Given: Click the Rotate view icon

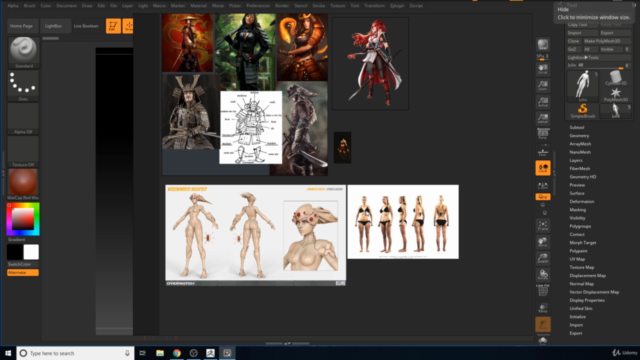Looking at the screenshot, I should 543,275.
